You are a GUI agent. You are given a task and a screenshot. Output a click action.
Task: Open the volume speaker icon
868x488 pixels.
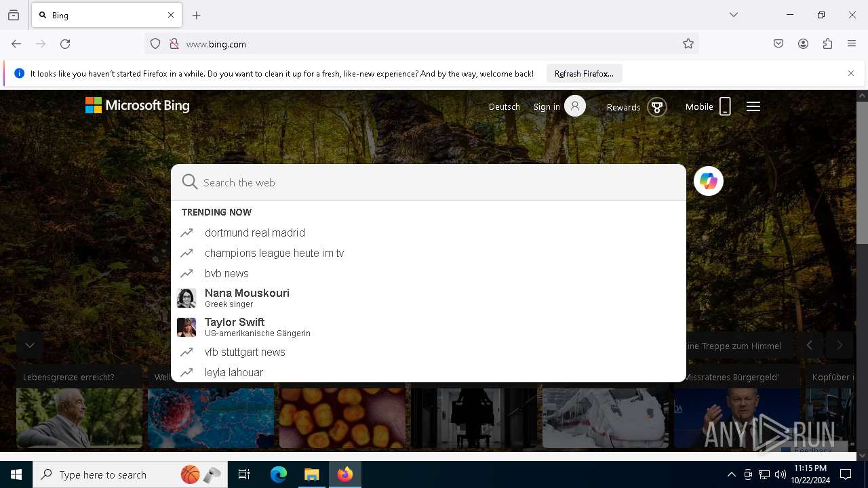click(x=781, y=474)
